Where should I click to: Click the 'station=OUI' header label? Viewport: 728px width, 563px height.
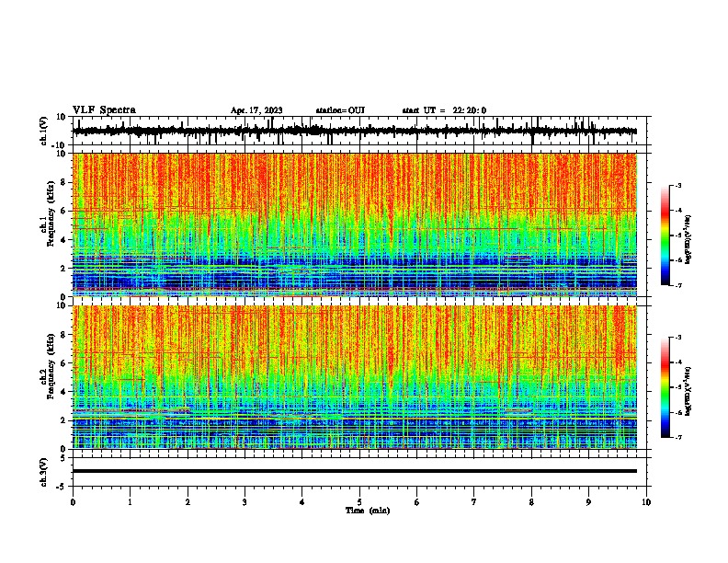pos(340,110)
